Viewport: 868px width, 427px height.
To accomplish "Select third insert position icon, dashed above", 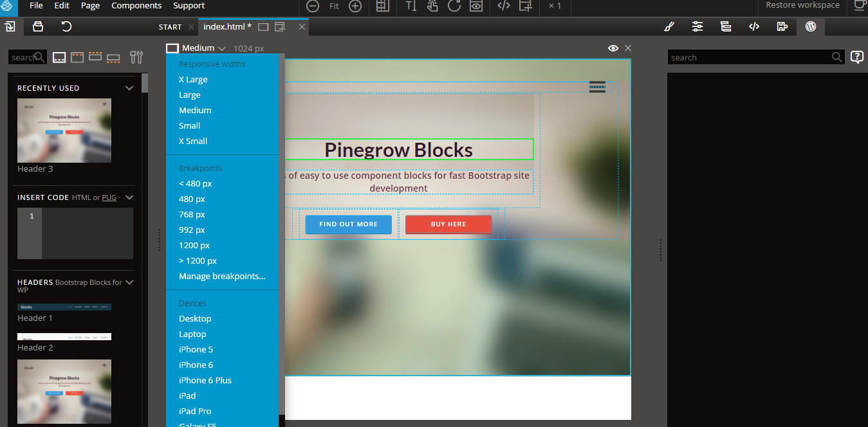I will pyautogui.click(x=95, y=57).
